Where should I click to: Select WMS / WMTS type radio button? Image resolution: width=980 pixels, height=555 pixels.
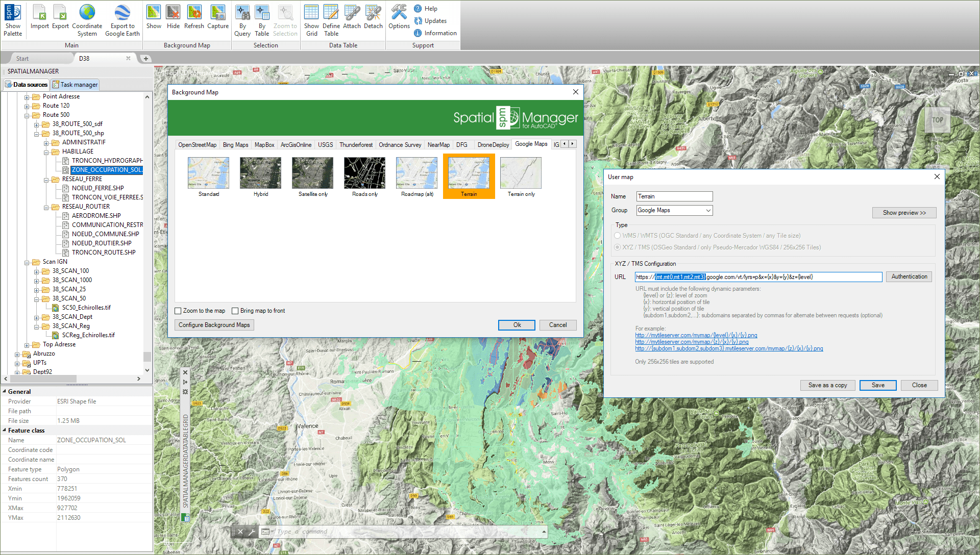point(618,236)
